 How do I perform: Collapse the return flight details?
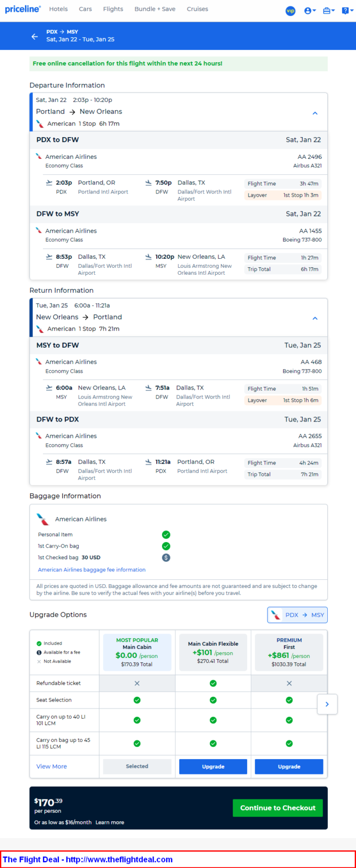(315, 318)
